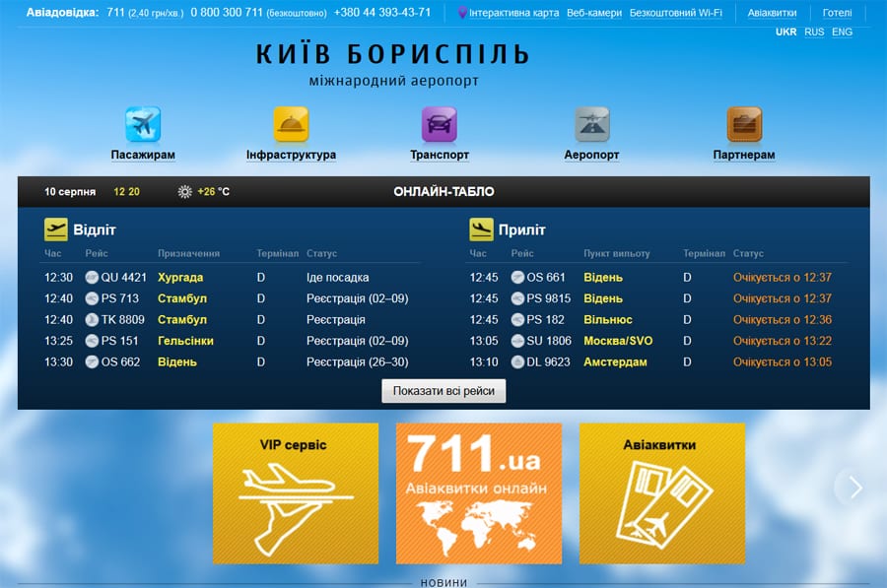This screenshot has width=887, height=588.
Task: Select the purple Транспорт car icon
Action: point(439,125)
